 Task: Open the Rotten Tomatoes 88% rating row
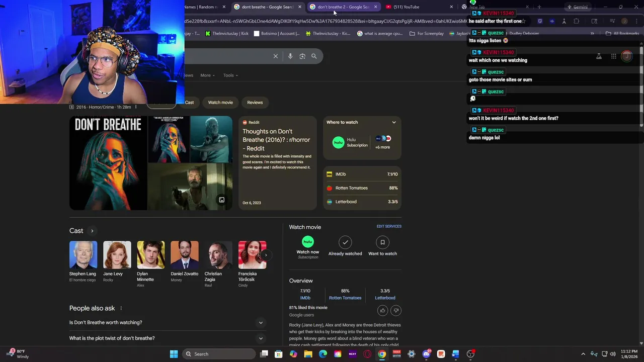click(x=362, y=188)
